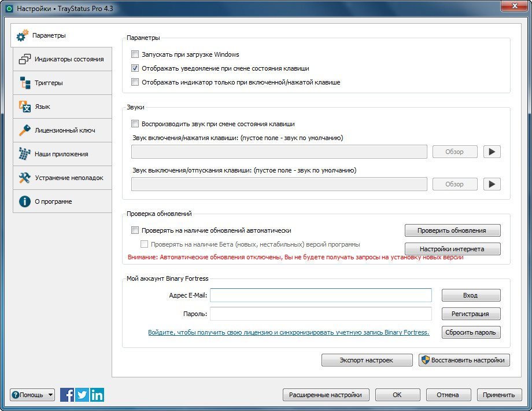Viewport: 532px width, 411px height.
Task: Toggle Проверять на наличие Бета версий
Action: (144, 244)
